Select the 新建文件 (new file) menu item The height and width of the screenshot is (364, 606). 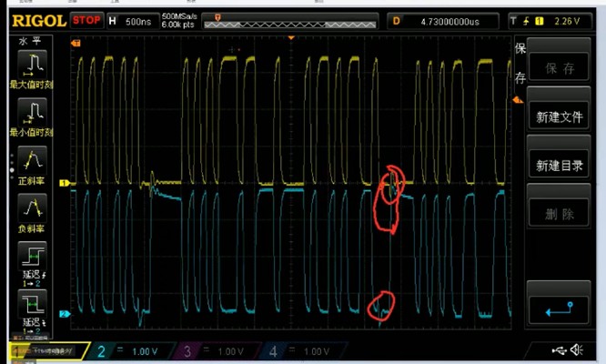[559, 116]
